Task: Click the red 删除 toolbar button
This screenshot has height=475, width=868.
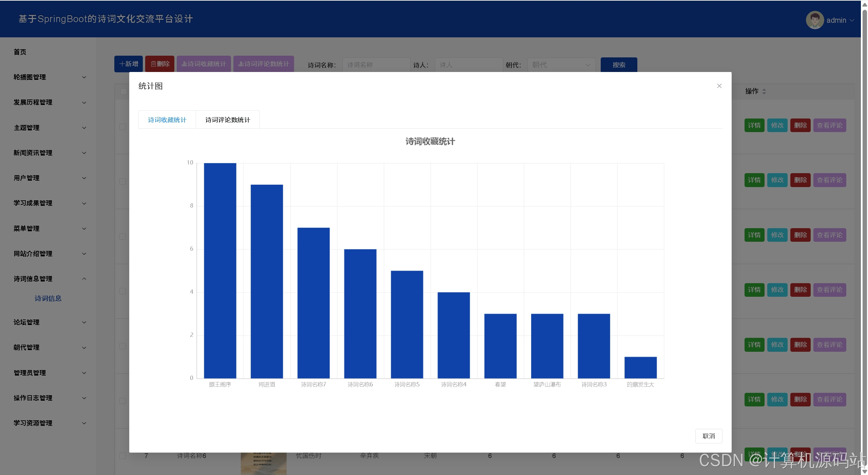Action: pyautogui.click(x=160, y=64)
